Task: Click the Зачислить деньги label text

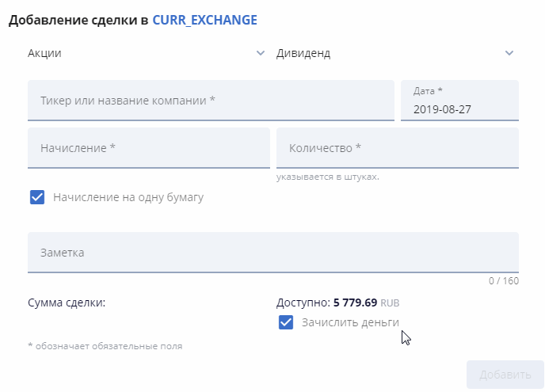Action: coord(350,322)
